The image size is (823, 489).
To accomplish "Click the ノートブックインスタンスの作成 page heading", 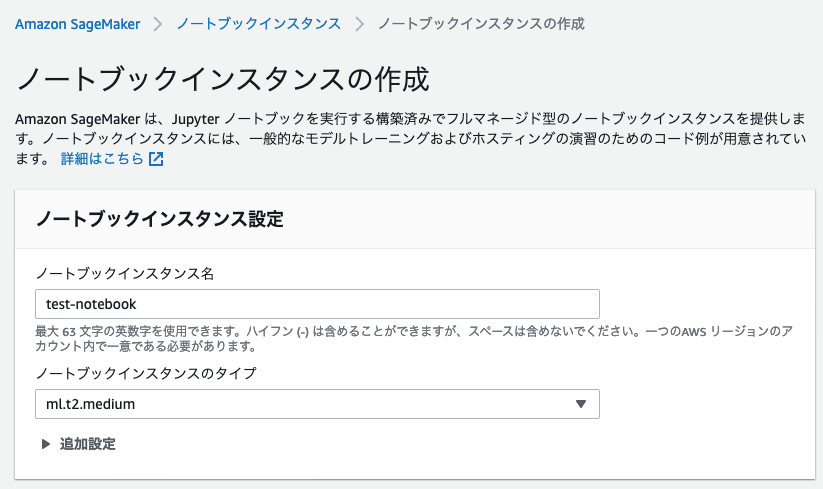I will pyautogui.click(x=223, y=79).
